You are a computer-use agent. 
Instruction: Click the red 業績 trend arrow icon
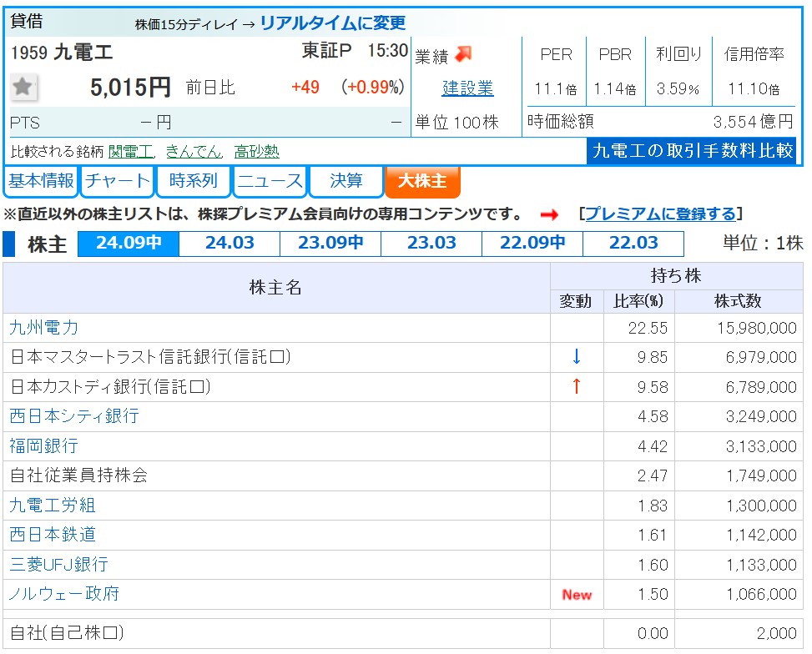tap(463, 54)
